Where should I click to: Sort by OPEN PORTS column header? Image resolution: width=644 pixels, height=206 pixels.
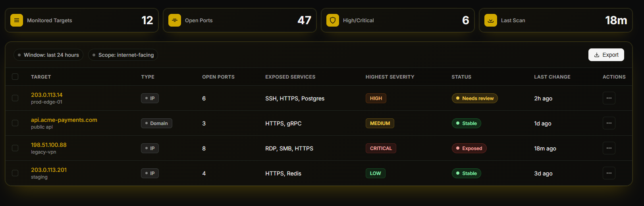pos(218,77)
